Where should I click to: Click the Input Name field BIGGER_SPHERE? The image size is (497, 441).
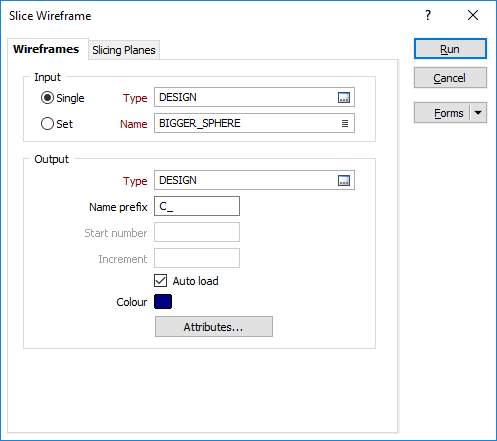tap(254, 123)
